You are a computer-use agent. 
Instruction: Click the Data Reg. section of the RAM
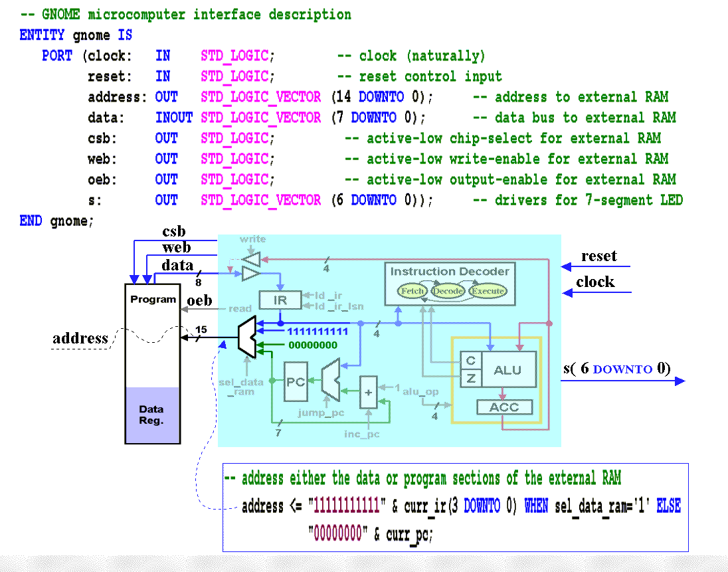[x=152, y=415]
